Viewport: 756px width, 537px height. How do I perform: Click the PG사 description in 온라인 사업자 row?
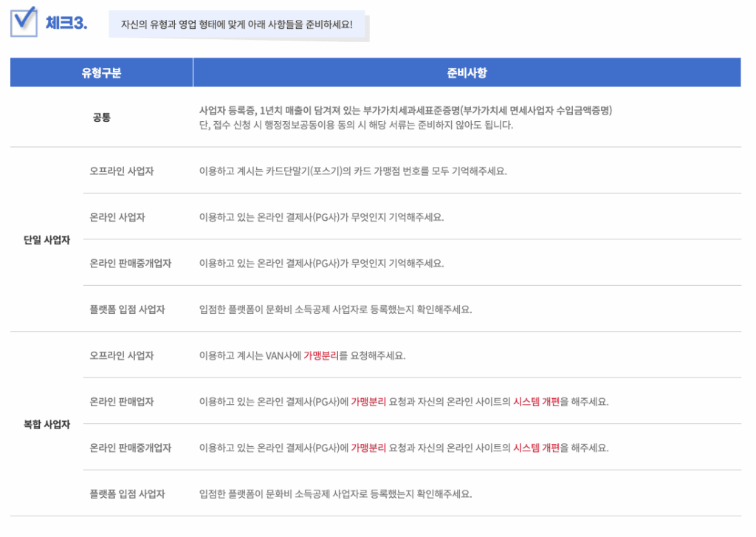tap(322, 217)
